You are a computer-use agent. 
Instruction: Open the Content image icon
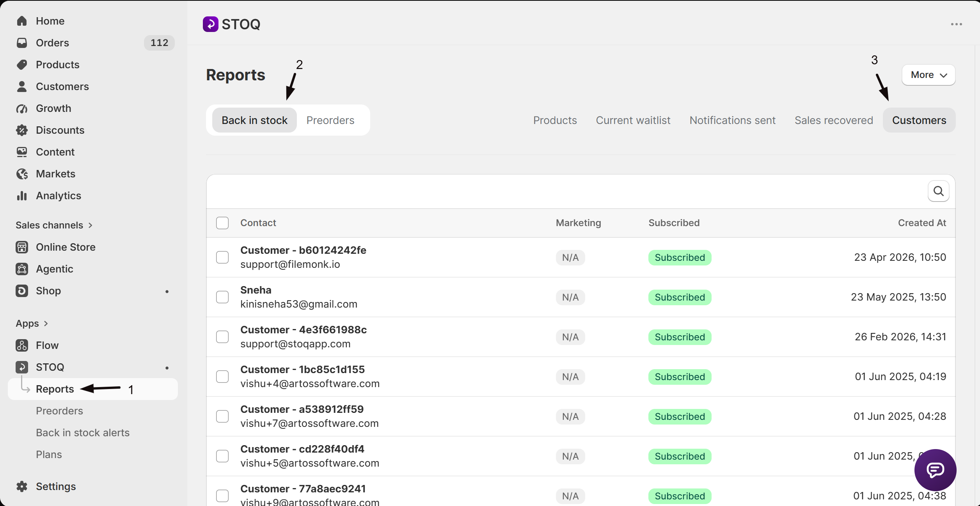coord(22,152)
